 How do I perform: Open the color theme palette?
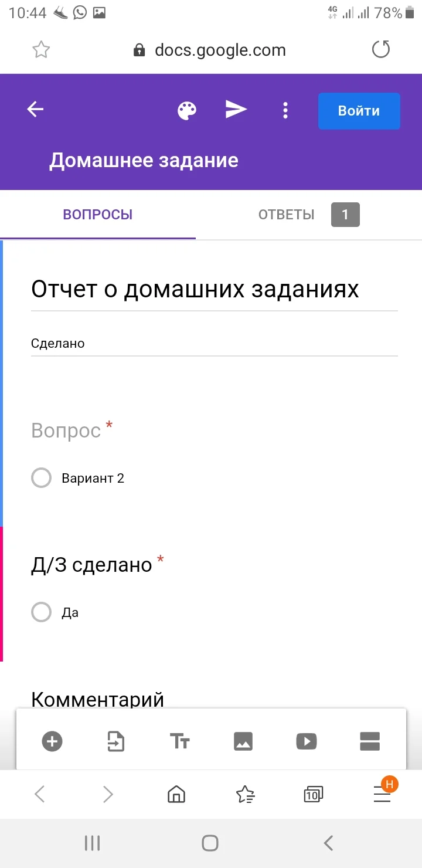pyautogui.click(x=187, y=110)
